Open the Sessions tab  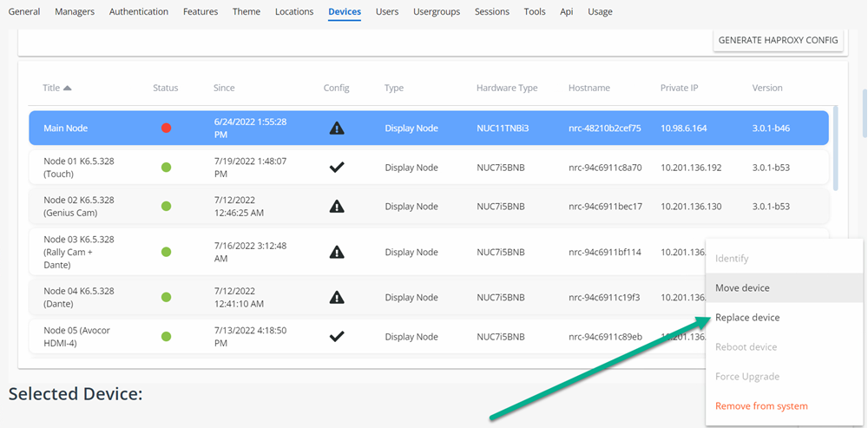(492, 12)
